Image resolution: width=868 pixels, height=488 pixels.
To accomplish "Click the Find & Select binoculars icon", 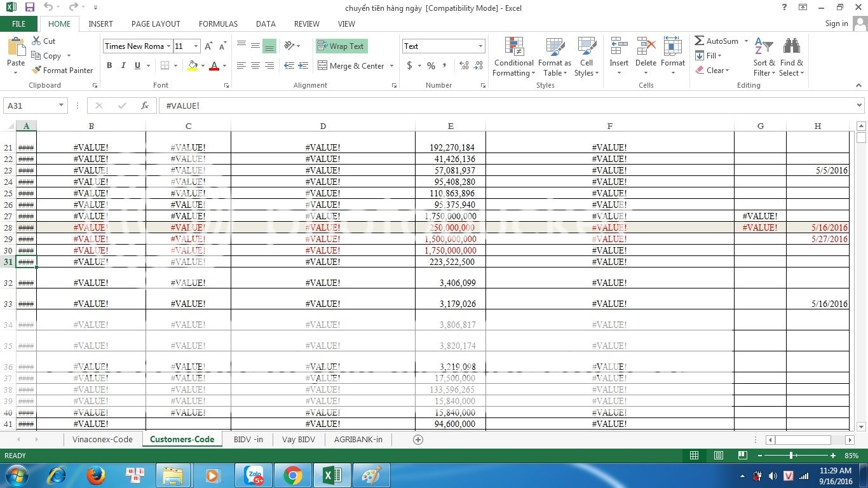I will (791, 47).
